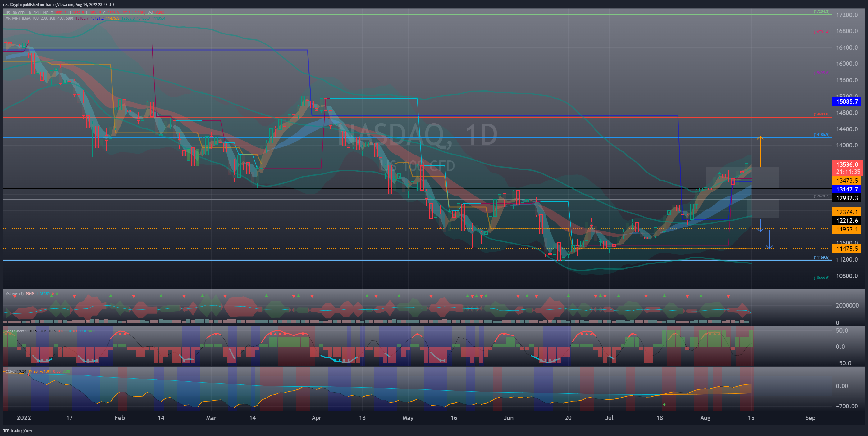
Task: Click the green 50.0 Long/Short-S legend value
Action: pyautogui.click(x=92, y=331)
